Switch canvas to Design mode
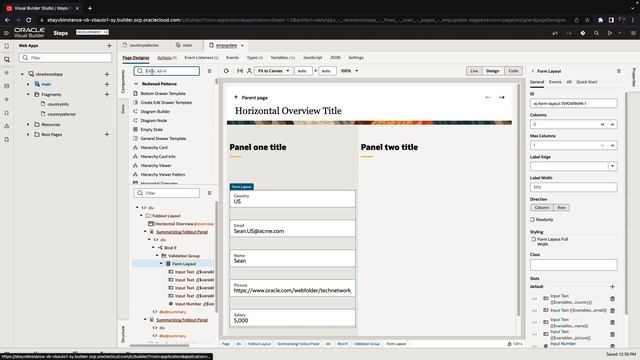 coord(493,71)
